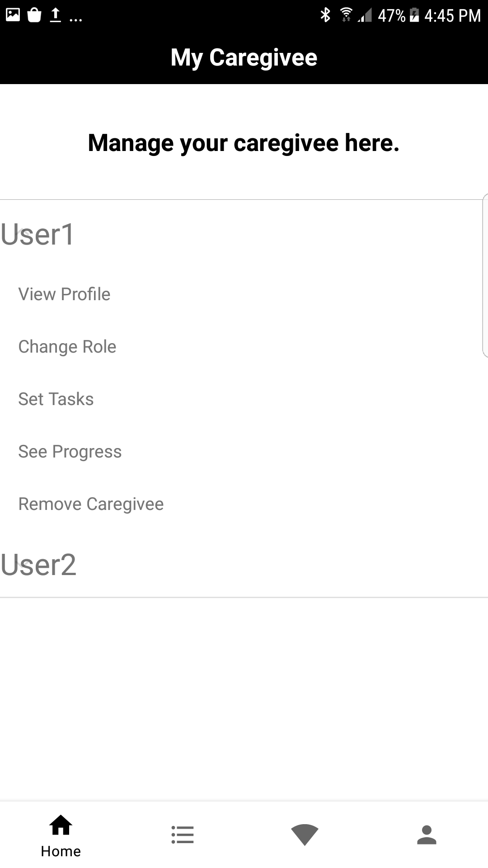This screenshot has width=488, height=868.
Task: Tap the battery indicator in status bar
Action: pos(415,15)
